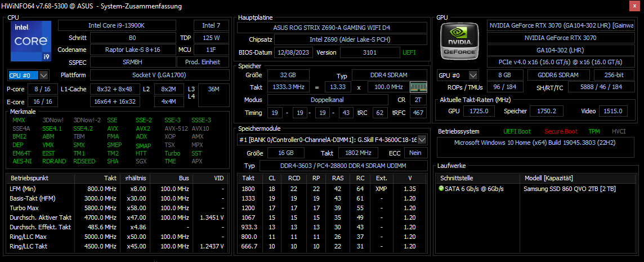
Task: Click the BIOS date 12/08/2023
Action: click(x=294, y=52)
